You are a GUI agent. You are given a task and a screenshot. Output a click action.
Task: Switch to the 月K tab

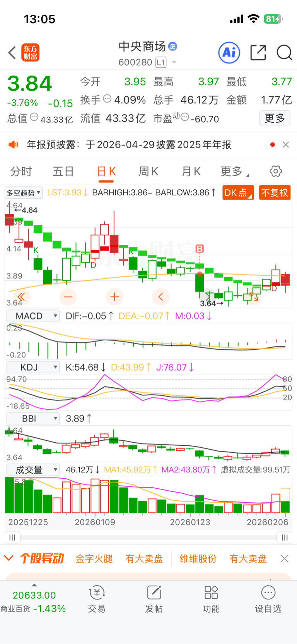pyautogui.click(x=191, y=171)
